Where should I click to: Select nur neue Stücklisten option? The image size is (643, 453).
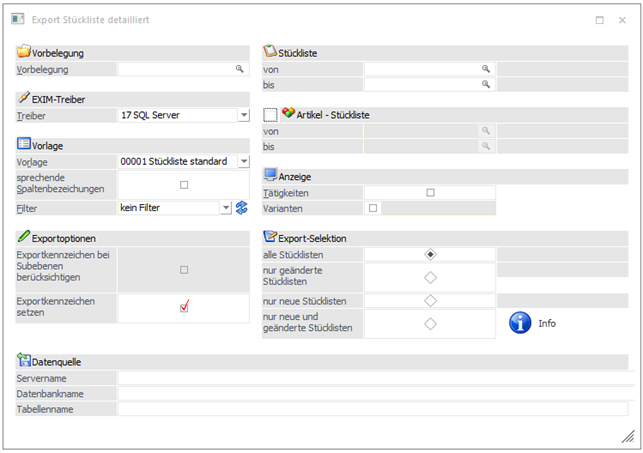click(x=430, y=300)
